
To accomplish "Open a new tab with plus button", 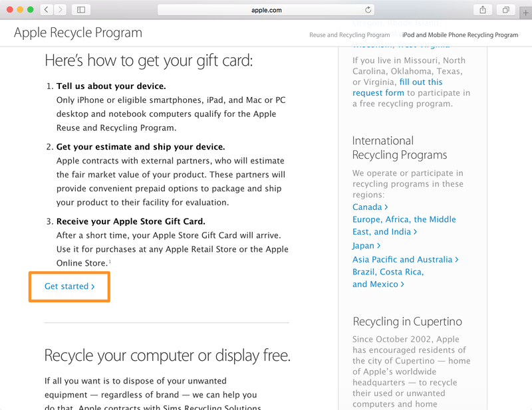I will pos(525,13).
